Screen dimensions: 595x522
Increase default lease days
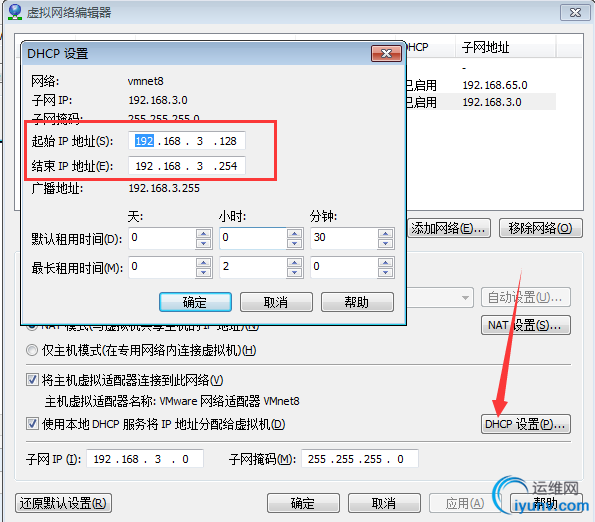click(x=204, y=233)
